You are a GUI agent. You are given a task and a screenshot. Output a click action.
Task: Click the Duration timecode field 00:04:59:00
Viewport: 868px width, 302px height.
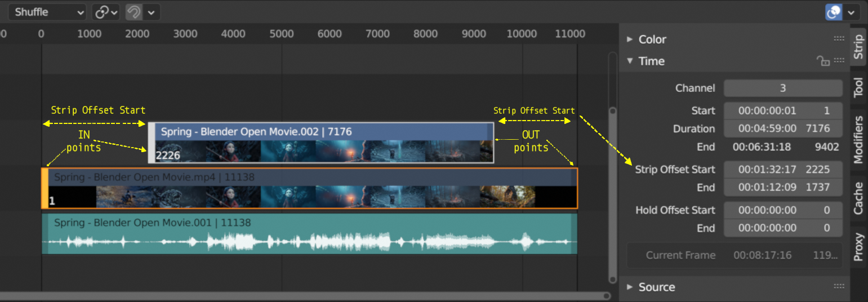click(x=767, y=128)
